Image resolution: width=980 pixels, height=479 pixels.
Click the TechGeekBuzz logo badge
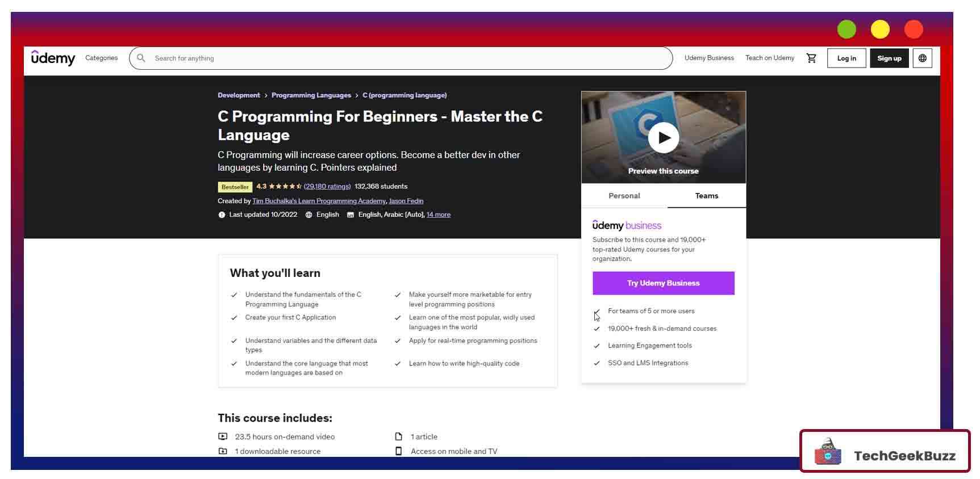(x=885, y=451)
